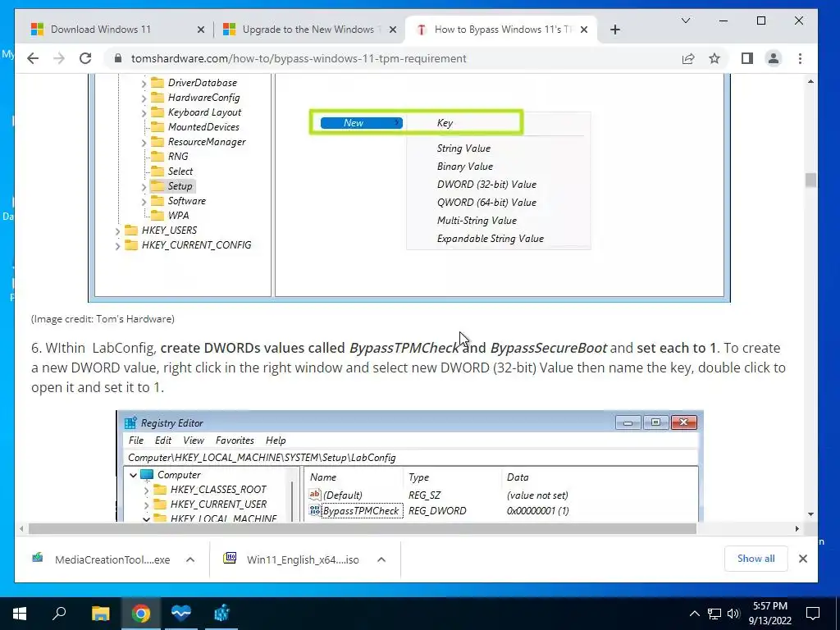Open Windows taskbar search
This screenshot has height=630, width=840.
click(59, 614)
